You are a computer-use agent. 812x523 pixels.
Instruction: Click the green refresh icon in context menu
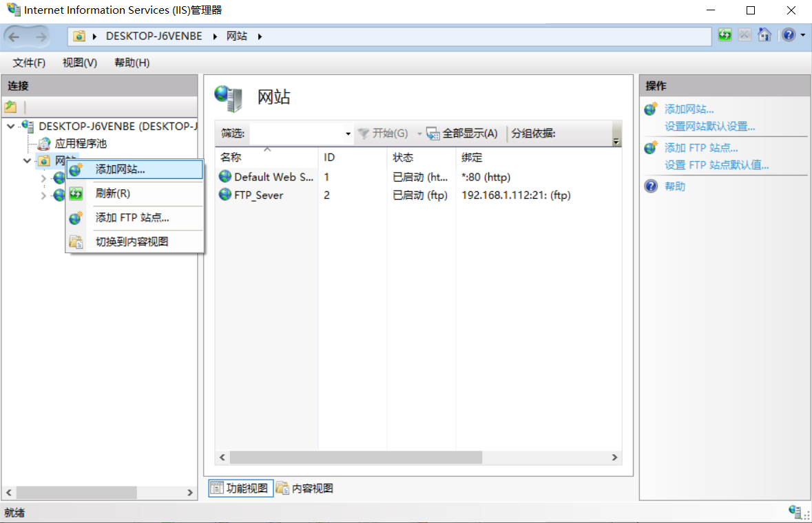[76, 193]
